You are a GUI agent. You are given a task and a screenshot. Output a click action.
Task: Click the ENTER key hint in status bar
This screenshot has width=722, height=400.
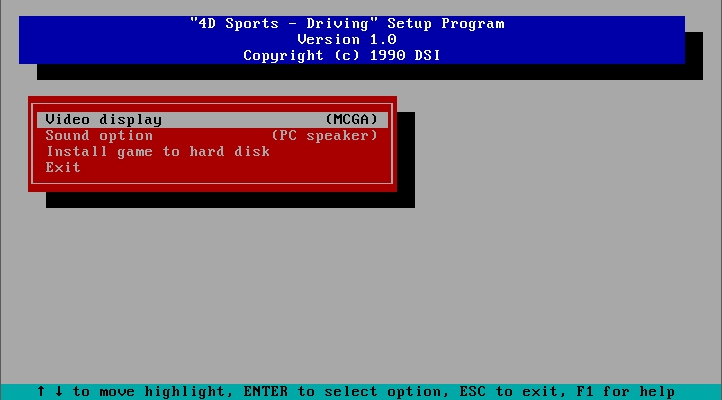[x=266, y=392]
